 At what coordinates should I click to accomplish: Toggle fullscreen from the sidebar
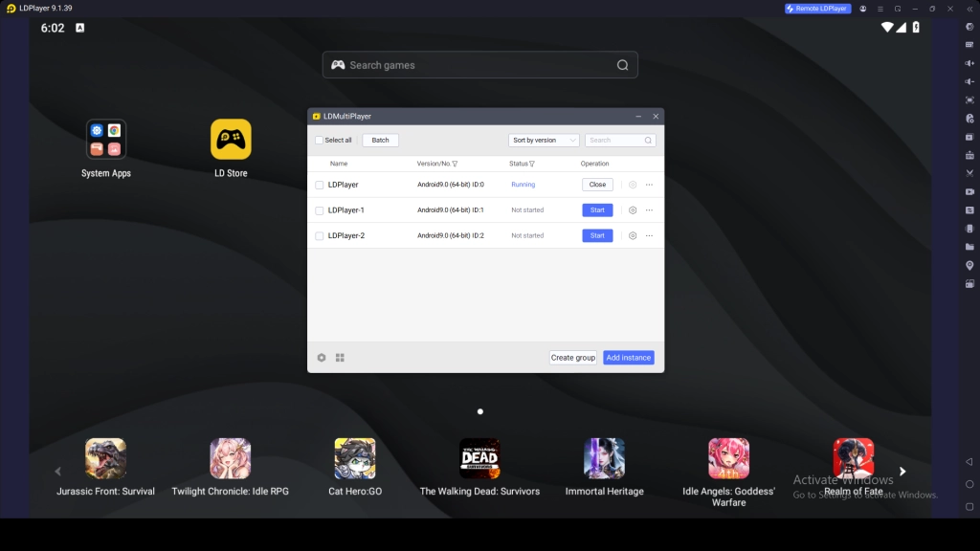pyautogui.click(x=969, y=99)
